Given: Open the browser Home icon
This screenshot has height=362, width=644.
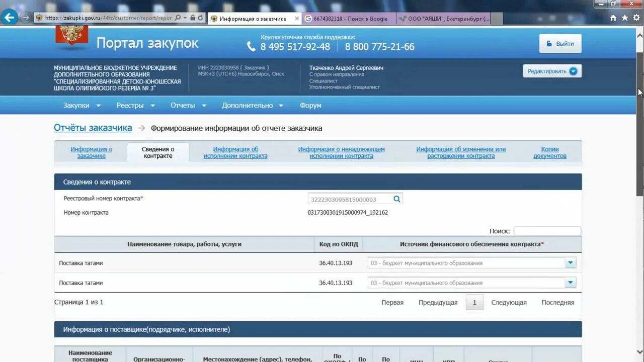Looking at the screenshot, I should [613, 18].
